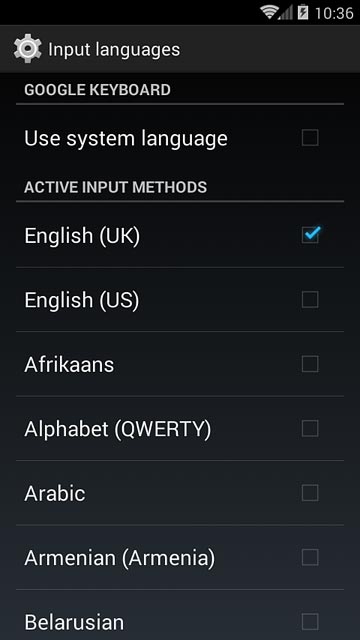The width and height of the screenshot is (360, 640).
Task: Go back via Input languages title
Action: (114, 50)
